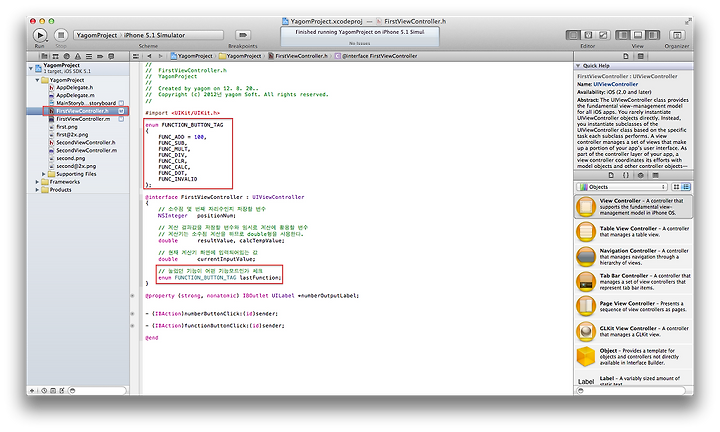The width and height of the screenshot is (720, 432).
Task: Expand the Supporting Files group
Action: (x=44, y=174)
